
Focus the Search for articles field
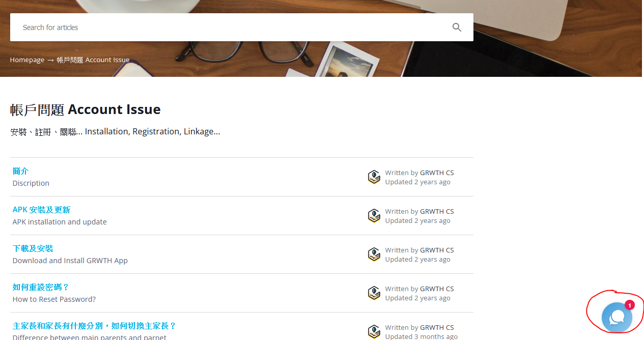[242, 27]
